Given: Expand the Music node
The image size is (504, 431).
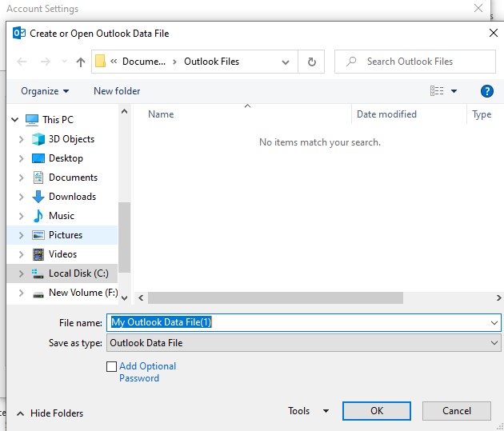Looking at the screenshot, I should coord(22,216).
